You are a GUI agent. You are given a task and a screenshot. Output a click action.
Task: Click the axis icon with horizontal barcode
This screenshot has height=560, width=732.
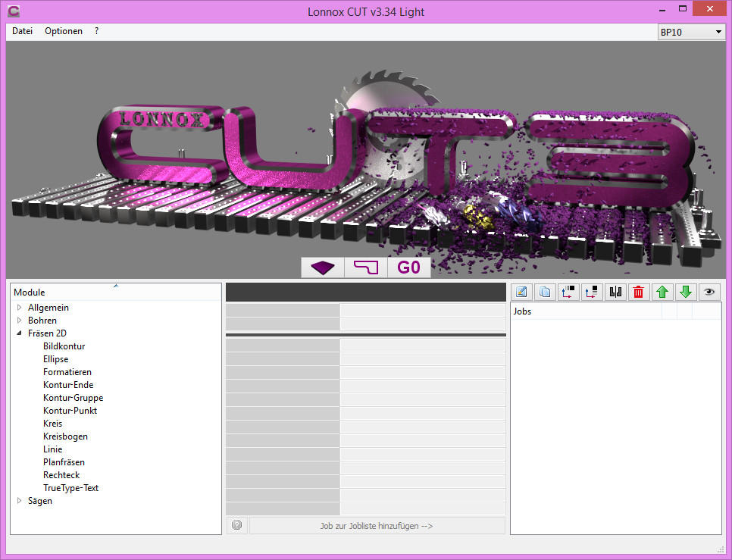(568, 293)
